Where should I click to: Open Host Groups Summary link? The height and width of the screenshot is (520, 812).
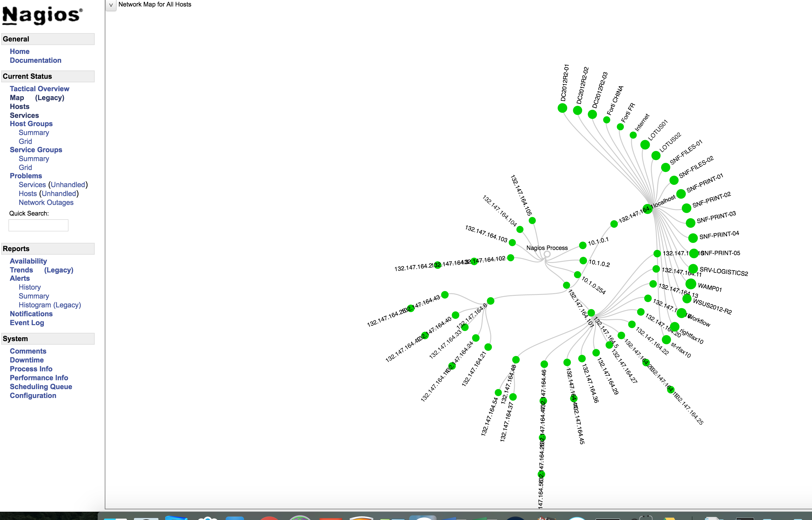[34, 133]
